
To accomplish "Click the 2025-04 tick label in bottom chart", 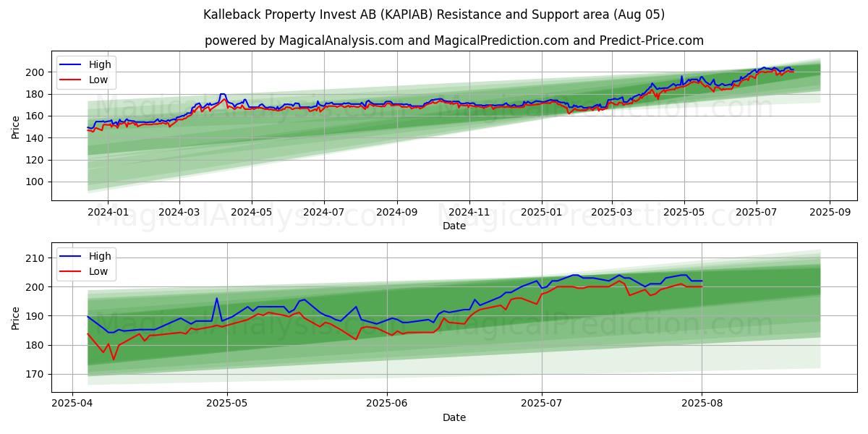I will [72, 404].
